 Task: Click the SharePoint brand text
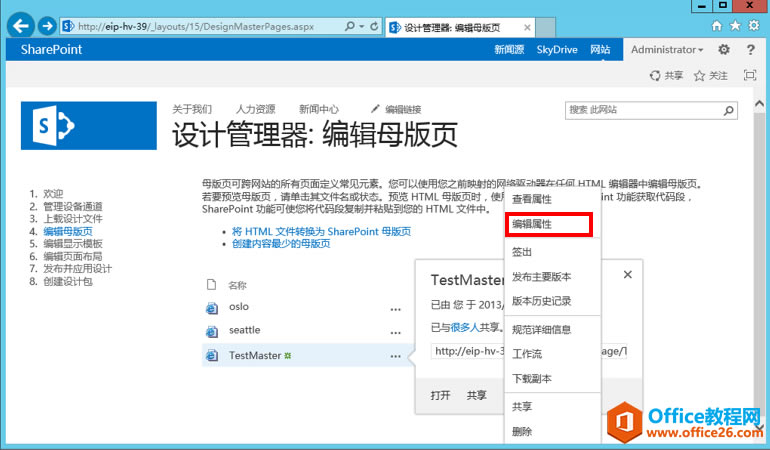click(x=51, y=50)
